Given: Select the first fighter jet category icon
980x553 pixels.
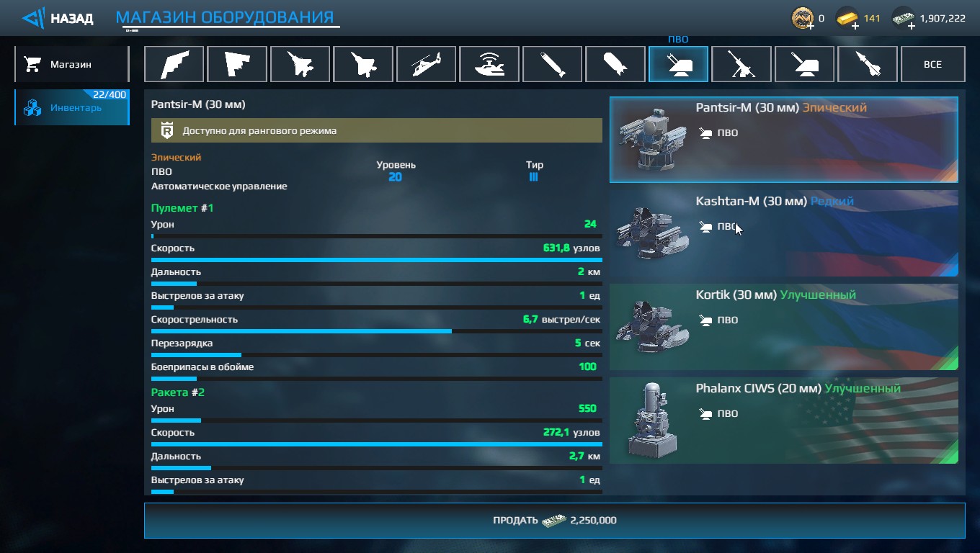Looking at the screenshot, I should pos(300,64).
